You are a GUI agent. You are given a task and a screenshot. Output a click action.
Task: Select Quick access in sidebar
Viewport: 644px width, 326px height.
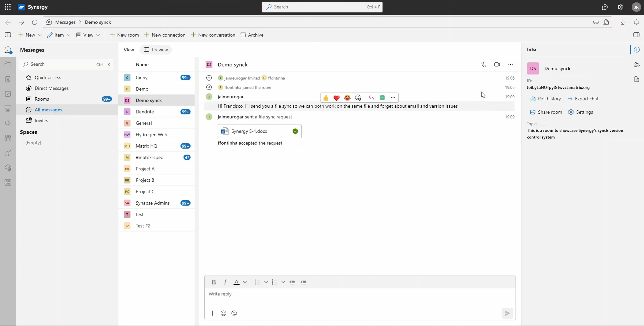(x=67, y=78)
